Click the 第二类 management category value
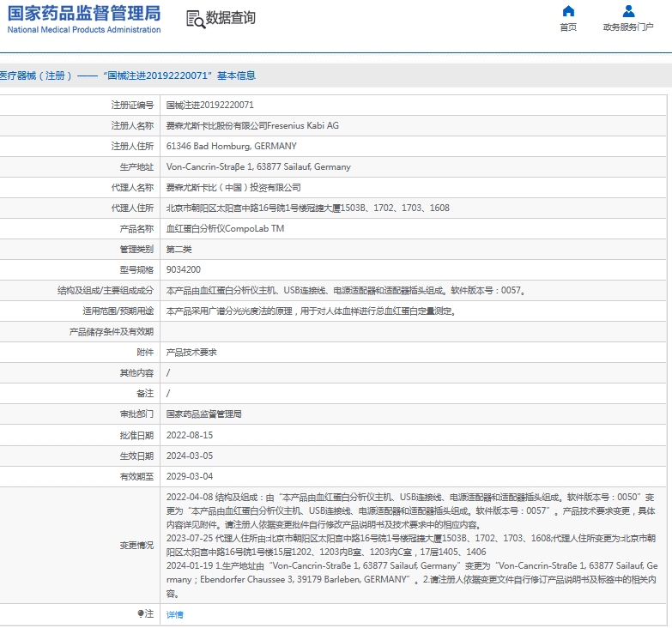Image resolution: width=672 pixels, height=628 pixels. [x=179, y=250]
